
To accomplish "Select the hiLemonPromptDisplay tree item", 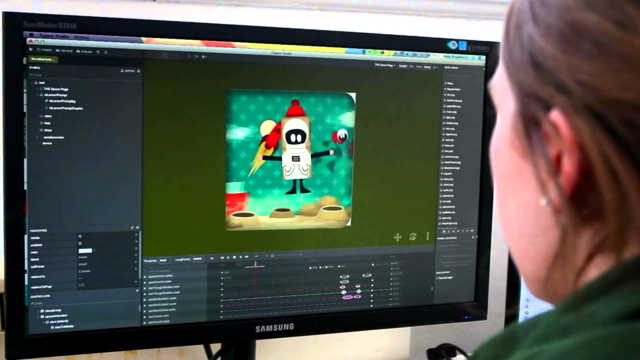I will (65, 109).
